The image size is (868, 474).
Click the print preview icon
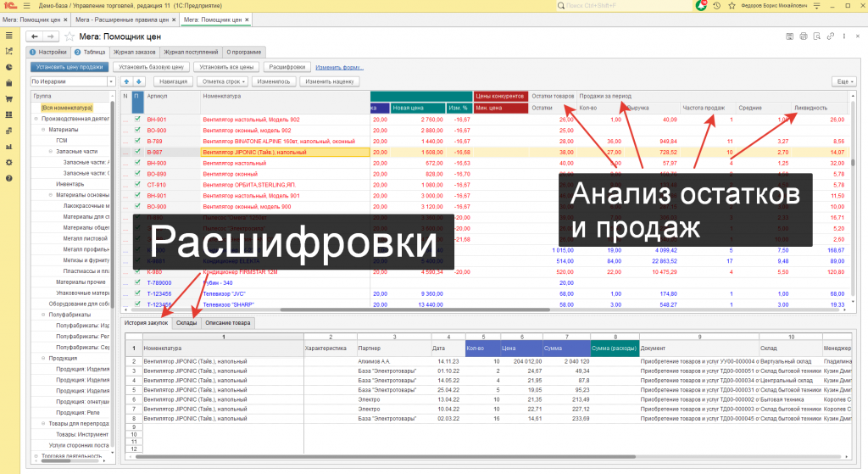tap(816, 36)
